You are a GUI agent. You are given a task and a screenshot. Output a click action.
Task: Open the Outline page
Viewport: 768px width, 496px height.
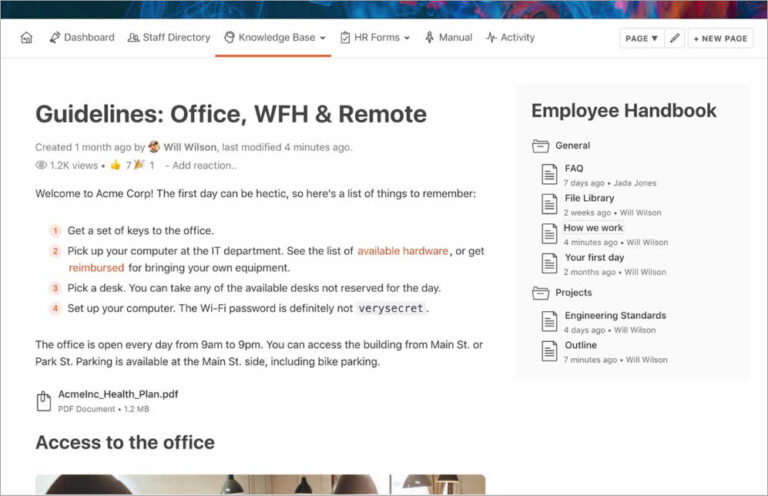tap(581, 345)
